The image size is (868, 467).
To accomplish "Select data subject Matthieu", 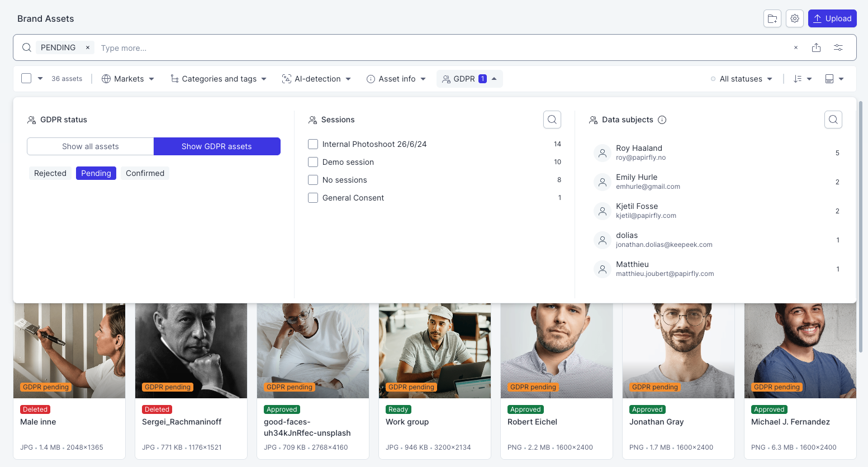I will tap(717, 269).
